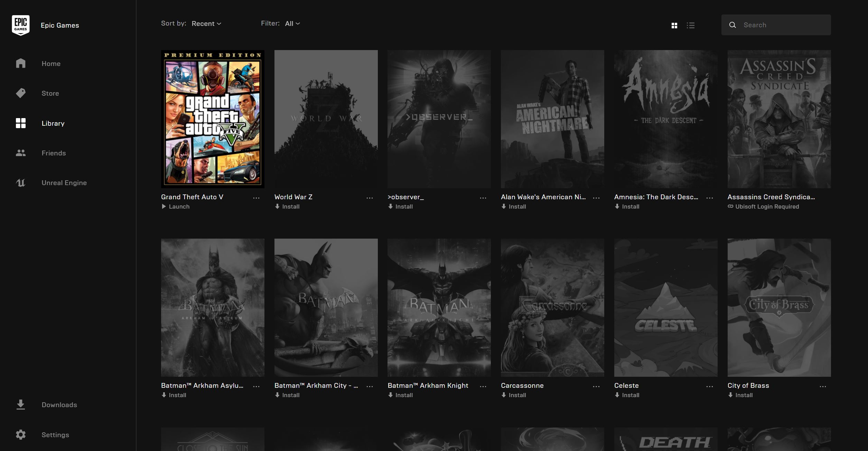Open options menu for >observer_
This screenshot has width=868, height=451.
click(x=483, y=198)
